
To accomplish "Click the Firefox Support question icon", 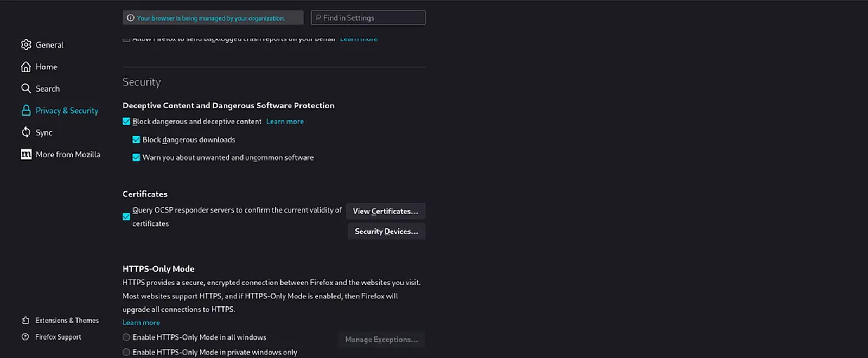I will point(25,337).
